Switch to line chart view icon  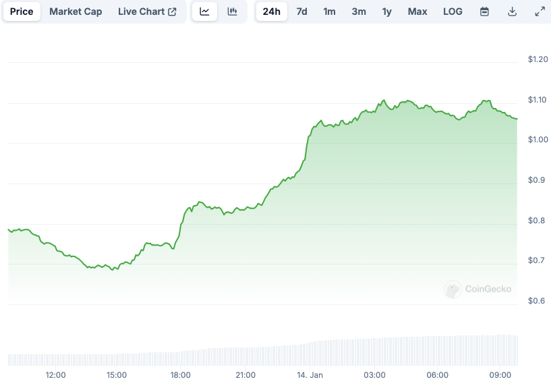(x=205, y=11)
